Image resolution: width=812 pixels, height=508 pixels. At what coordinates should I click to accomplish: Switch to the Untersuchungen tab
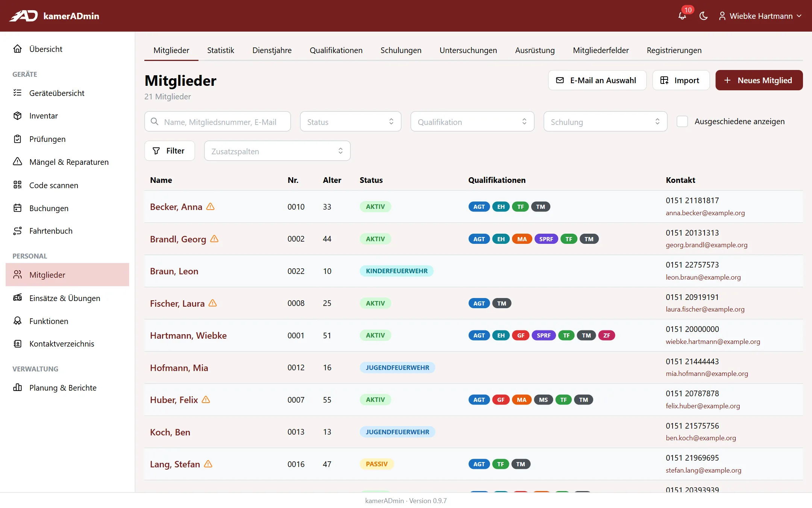[468, 50]
